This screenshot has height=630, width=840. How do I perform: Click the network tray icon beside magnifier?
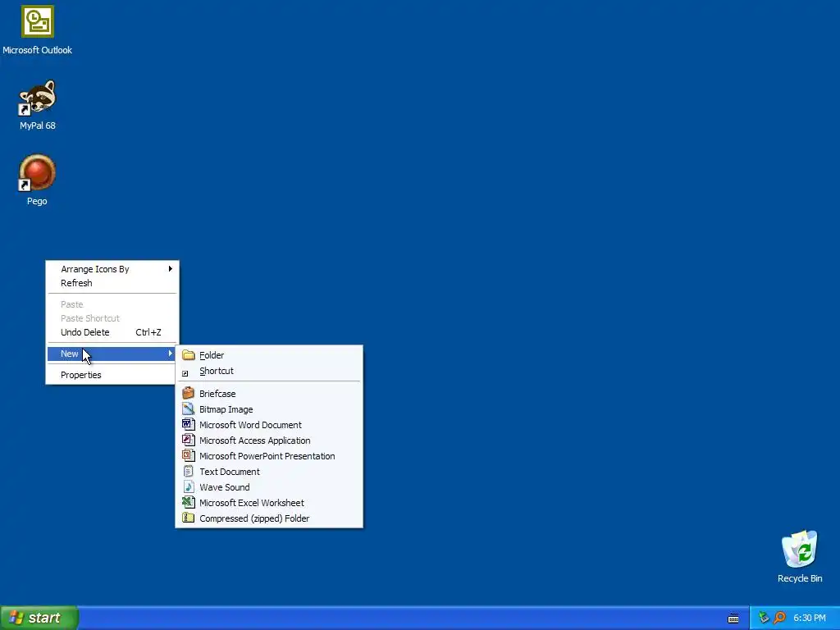(764, 618)
